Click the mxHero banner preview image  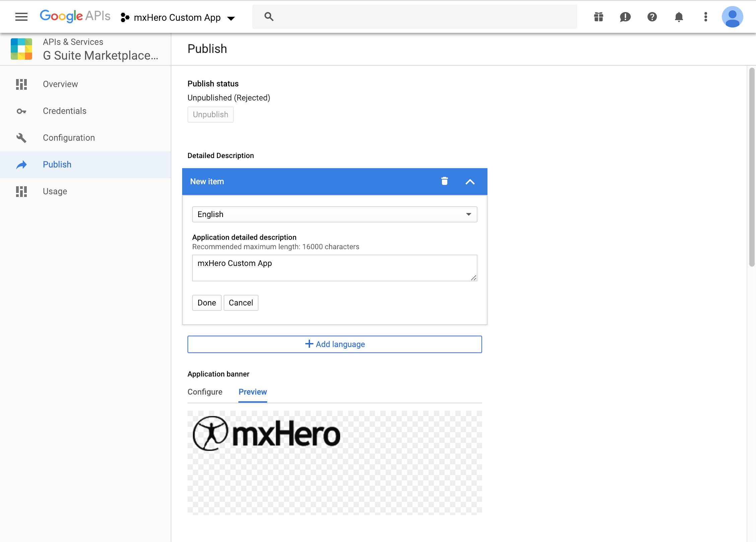tap(334, 463)
